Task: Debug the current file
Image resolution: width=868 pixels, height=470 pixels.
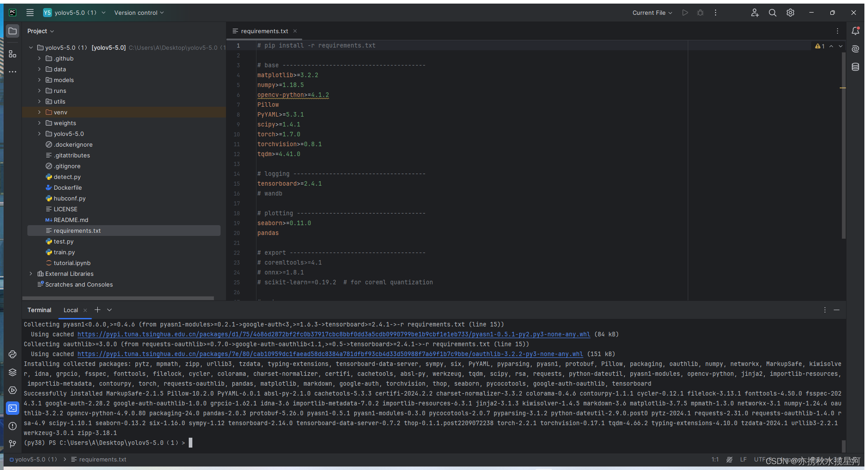Action: tap(700, 13)
